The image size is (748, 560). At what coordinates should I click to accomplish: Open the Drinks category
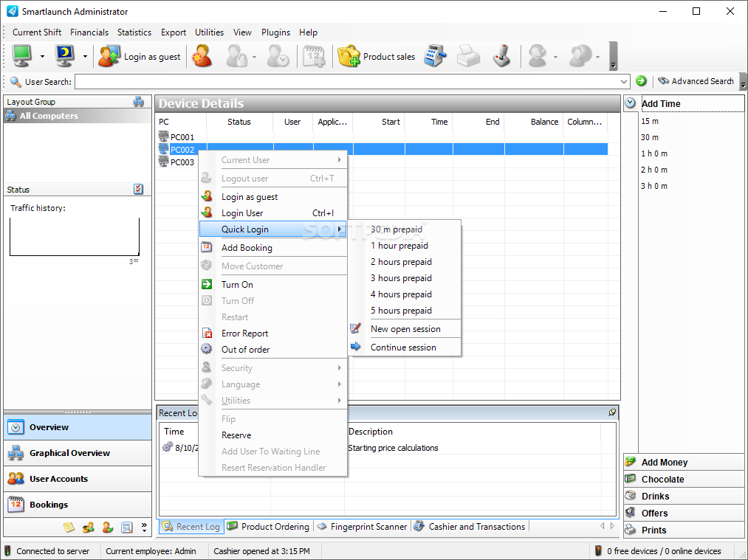click(684, 496)
